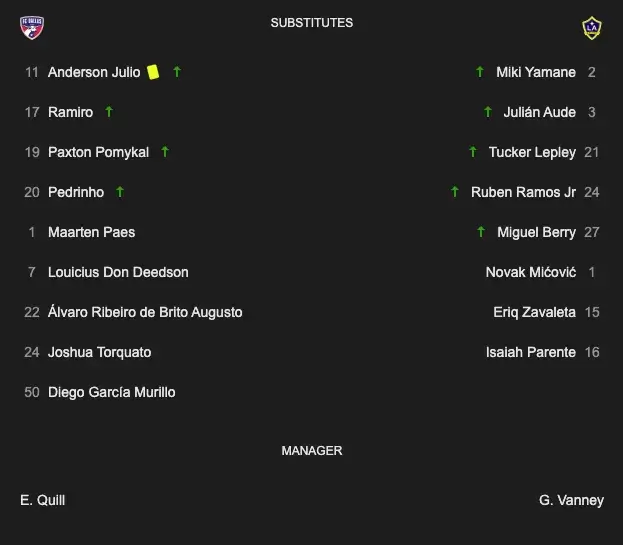This screenshot has width=623, height=545.
Task: Click substitution arrow beside Miguel Berry
Action: tap(481, 232)
